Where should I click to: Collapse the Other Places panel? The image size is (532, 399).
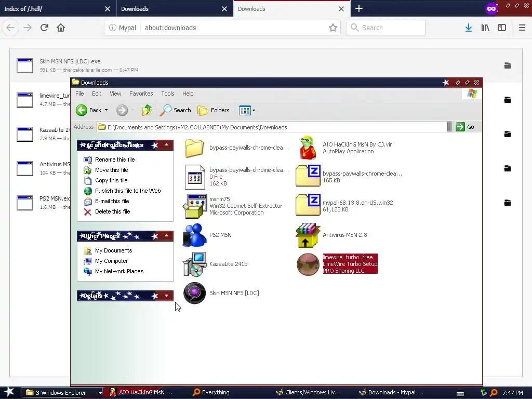tap(167, 236)
